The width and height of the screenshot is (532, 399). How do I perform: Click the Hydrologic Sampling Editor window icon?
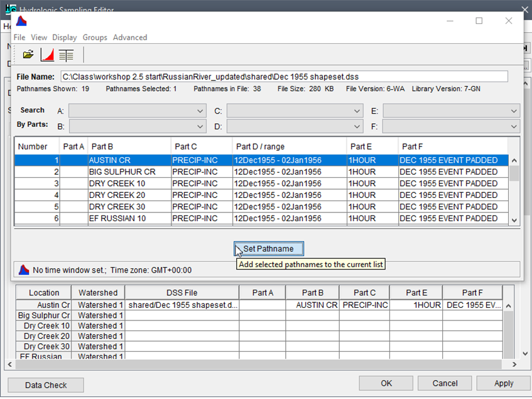[x=9, y=9]
